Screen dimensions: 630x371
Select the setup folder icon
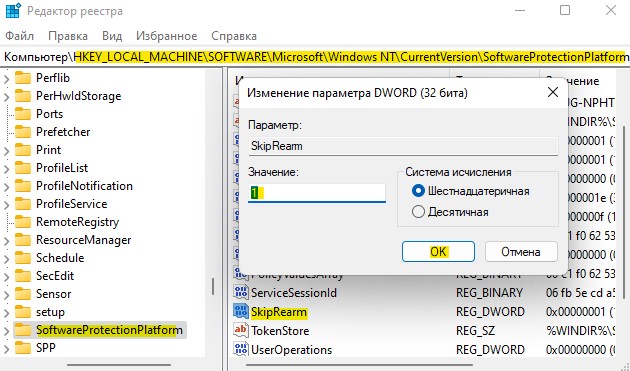point(23,312)
